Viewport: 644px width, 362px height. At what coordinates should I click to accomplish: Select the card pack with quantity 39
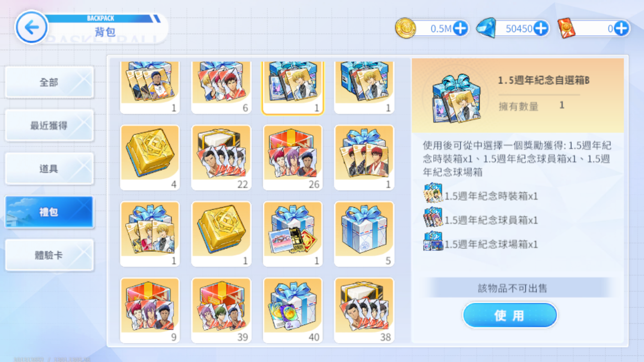[x=221, y=310]
